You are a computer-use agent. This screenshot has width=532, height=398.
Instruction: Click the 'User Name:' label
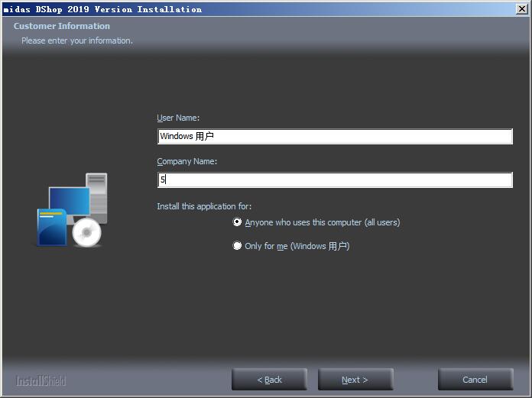pyautogui.click(x=178, y=118)
